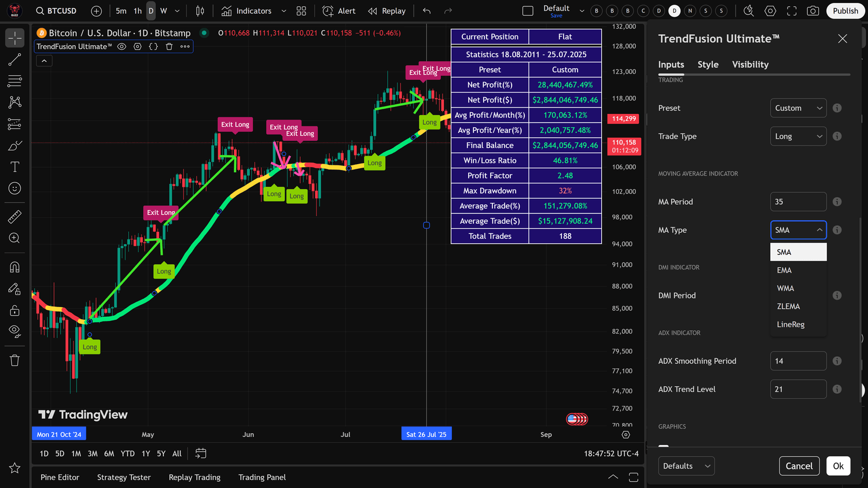Expand the Indicators favorites chevron
This screenshot has height=488, width=868.
pos(284,11)
